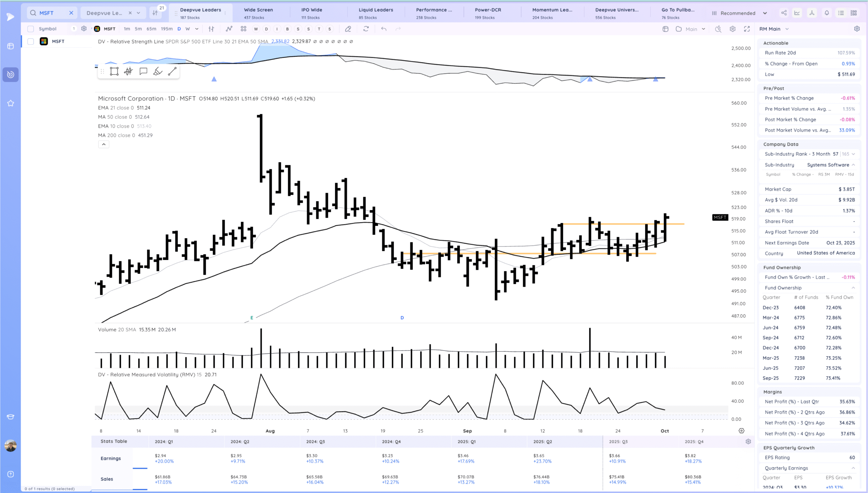Open the alerts bell icon
The image size is (868, 493).
(827, 13)
